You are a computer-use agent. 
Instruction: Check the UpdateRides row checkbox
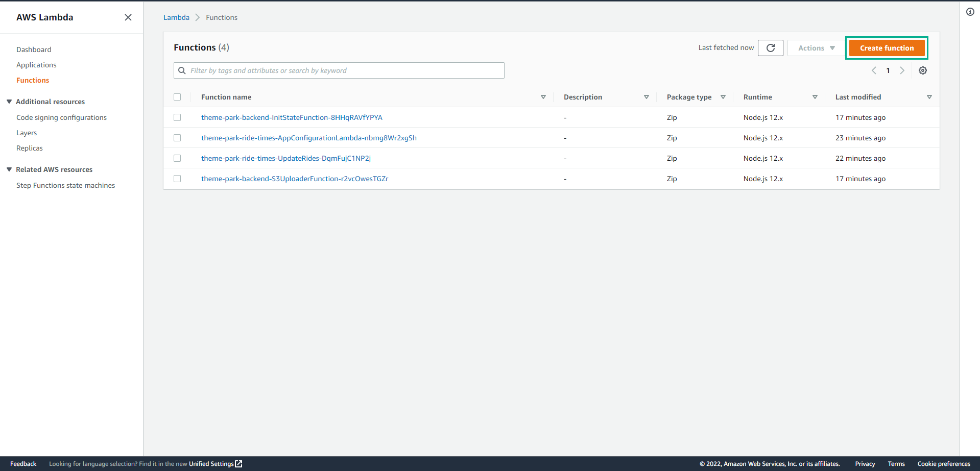177,158
